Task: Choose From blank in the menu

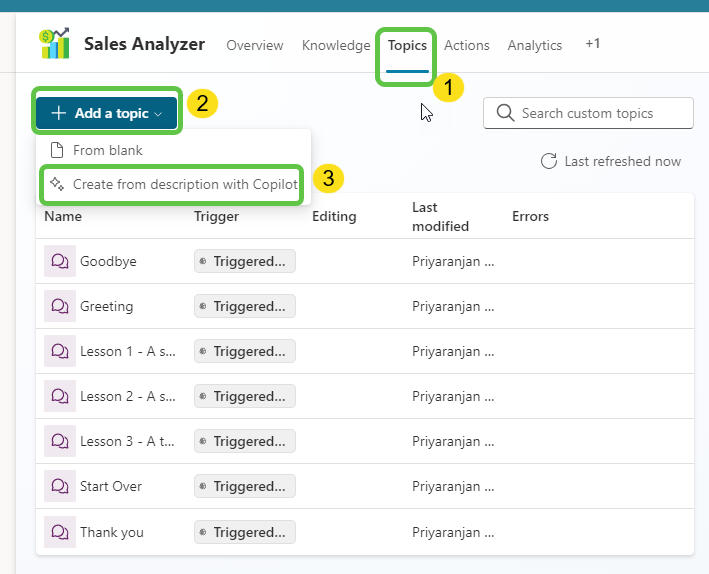Action: (x=108, y=150)
